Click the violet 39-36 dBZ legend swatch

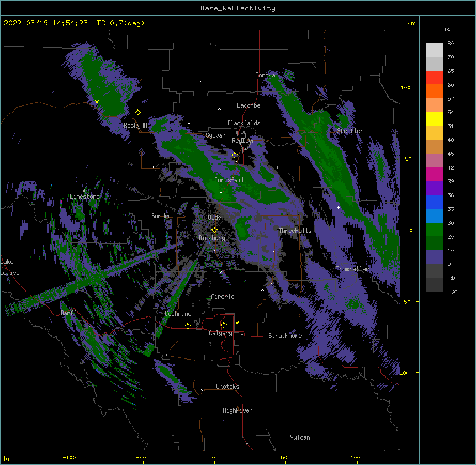click(x=434, y=188)
